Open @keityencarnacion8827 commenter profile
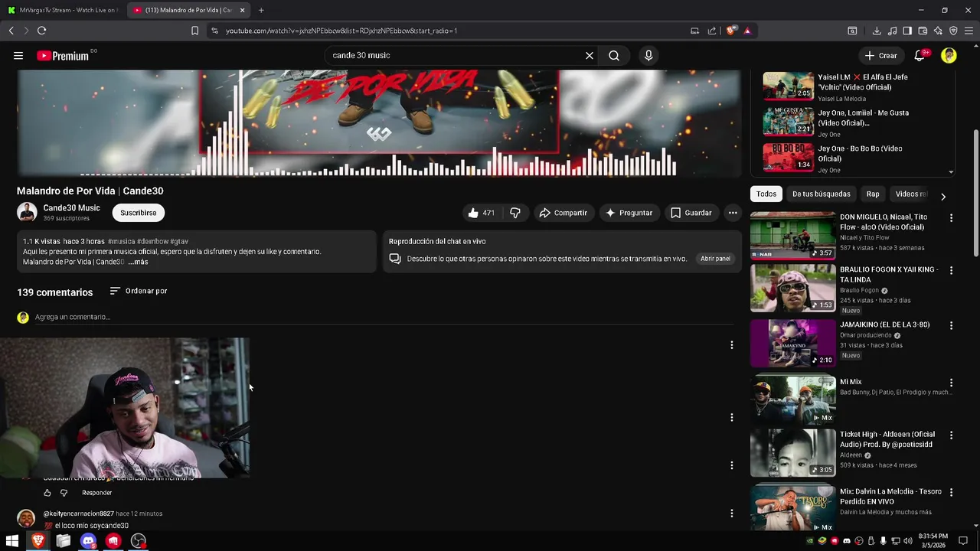Viewport: 980px width, 551px height. click(78, 514)
